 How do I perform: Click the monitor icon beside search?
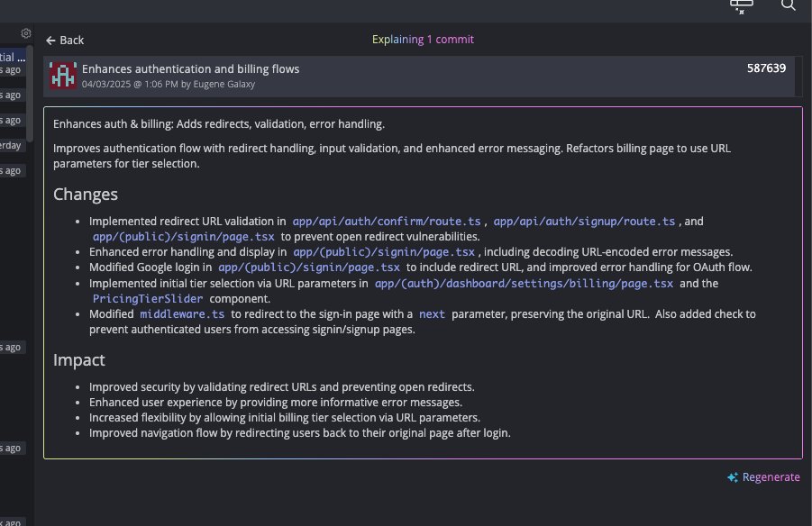[741, 6]
